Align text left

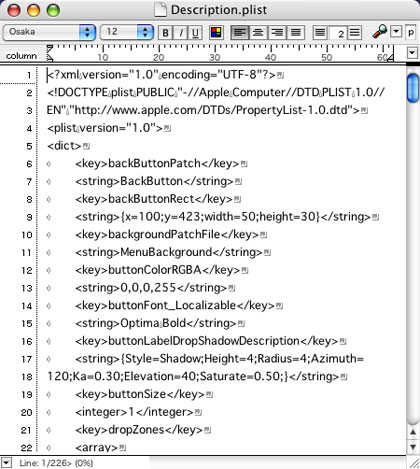[x=240, y=33]
